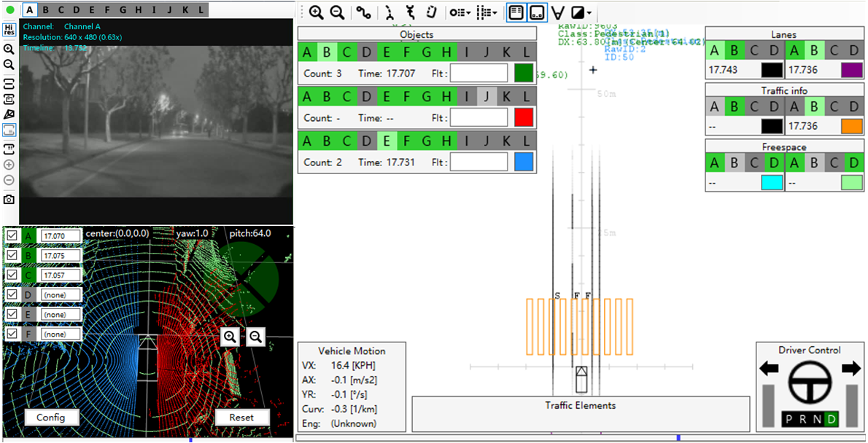Toggle point cloud channel F checkbox
This screenshot has width=868, height=443.
(12, 334)
